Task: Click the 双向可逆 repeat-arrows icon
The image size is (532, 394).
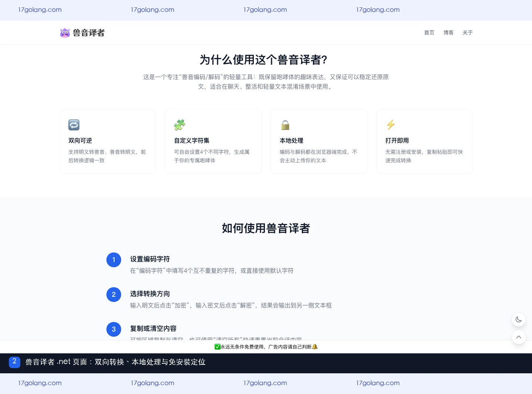Action: click(x=74, y=125)
